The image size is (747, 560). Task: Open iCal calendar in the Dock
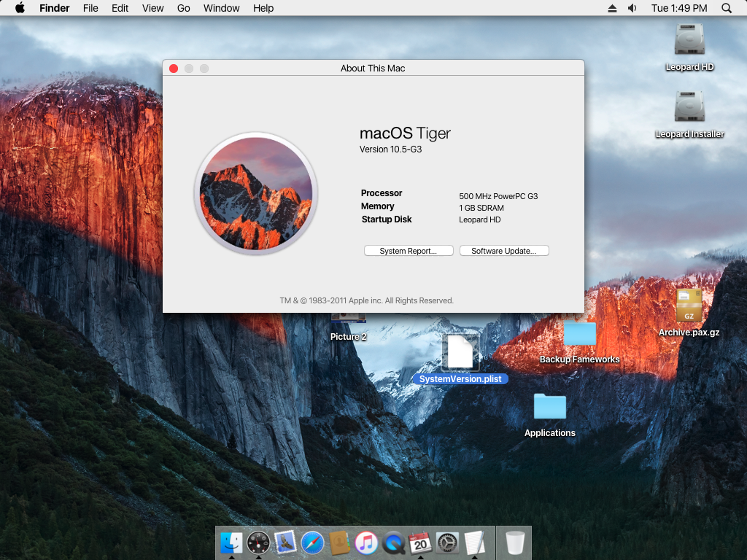tap(420, 542)
